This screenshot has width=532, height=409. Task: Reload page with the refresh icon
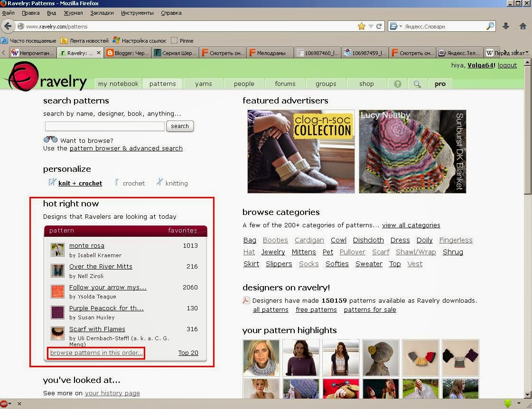(379, 26)
